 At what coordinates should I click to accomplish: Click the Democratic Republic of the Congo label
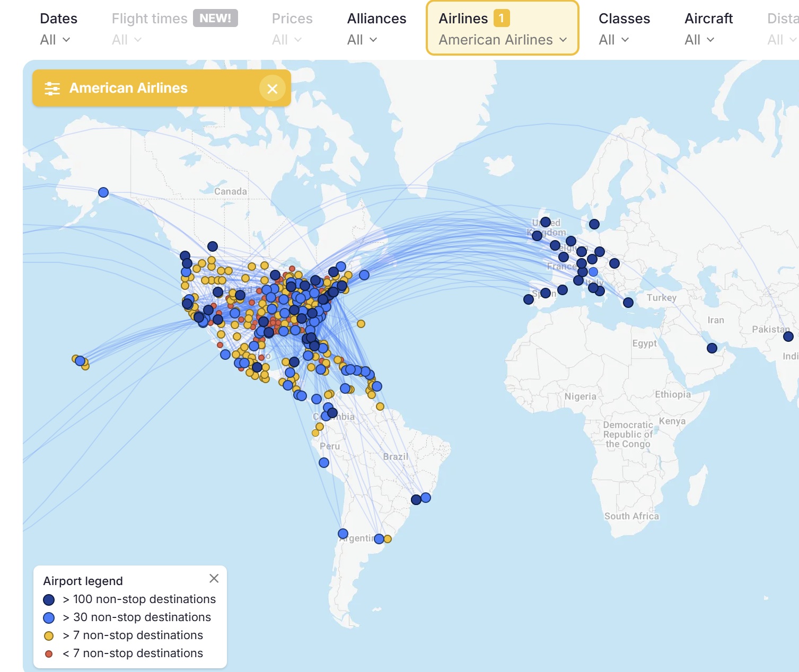pos(628,435)
